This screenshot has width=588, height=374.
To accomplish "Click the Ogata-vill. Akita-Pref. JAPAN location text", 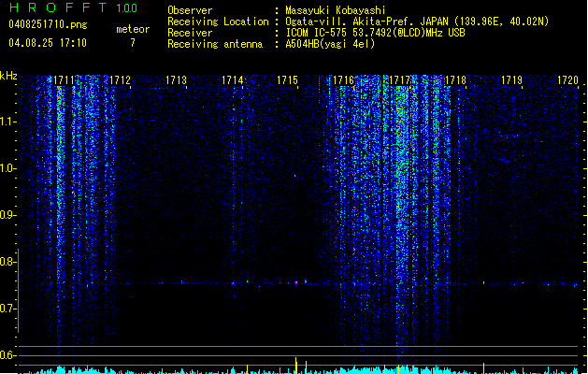I will pos(417,22).
